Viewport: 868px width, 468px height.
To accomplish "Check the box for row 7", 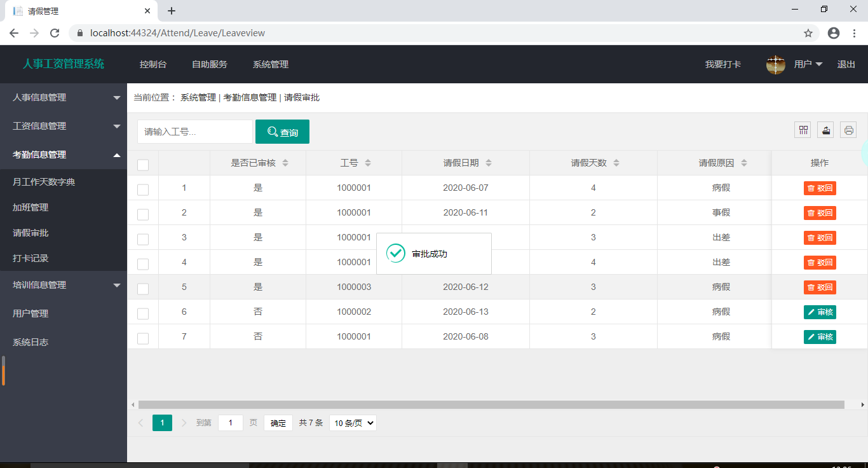I will coord(143,338).
